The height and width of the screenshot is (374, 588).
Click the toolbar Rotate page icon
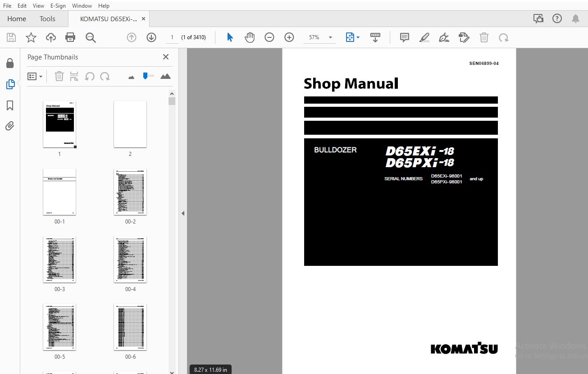point(504,37)
